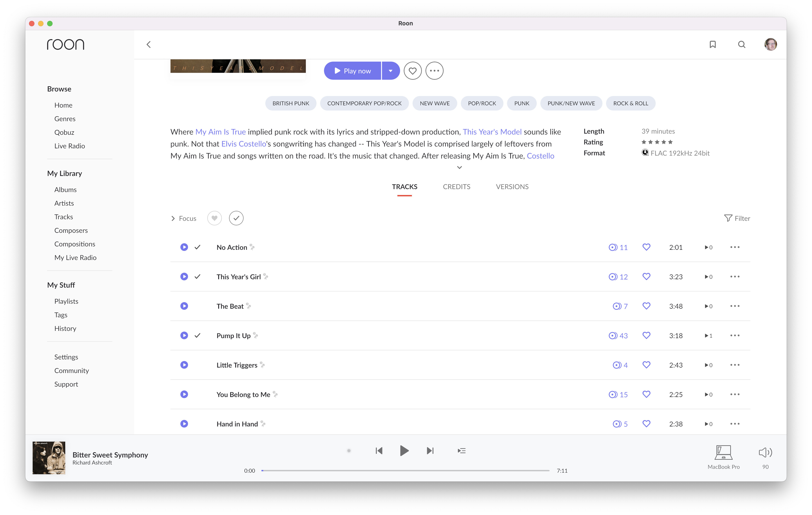Click play icon for Hand in Hand
The width and height of the screenshot is (812, 515).
click(x=184, y=424)
